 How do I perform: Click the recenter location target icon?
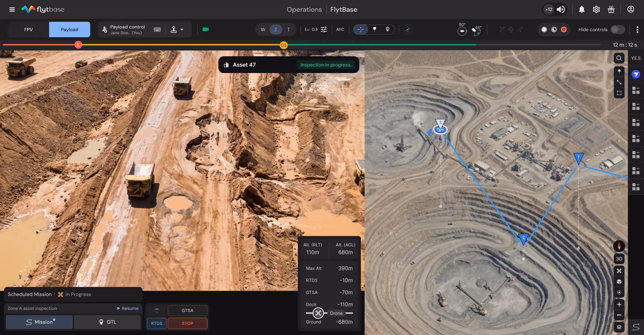point(619,292)
